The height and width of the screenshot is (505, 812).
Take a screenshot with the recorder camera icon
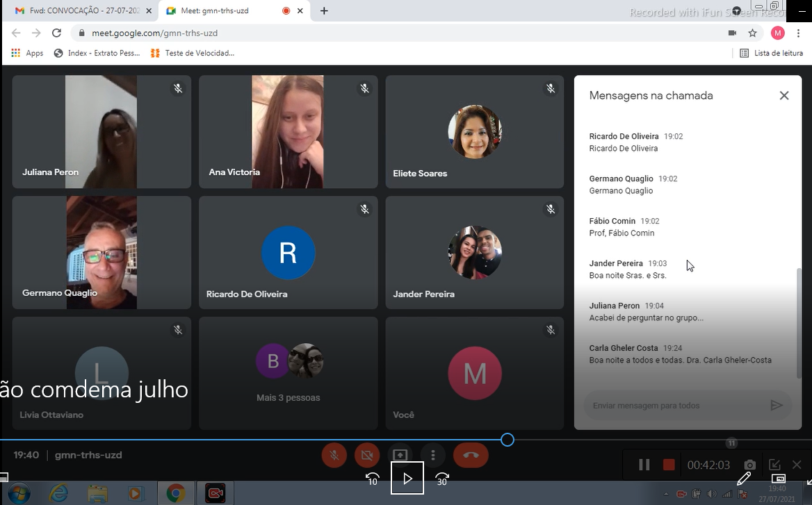click(749, 465)
